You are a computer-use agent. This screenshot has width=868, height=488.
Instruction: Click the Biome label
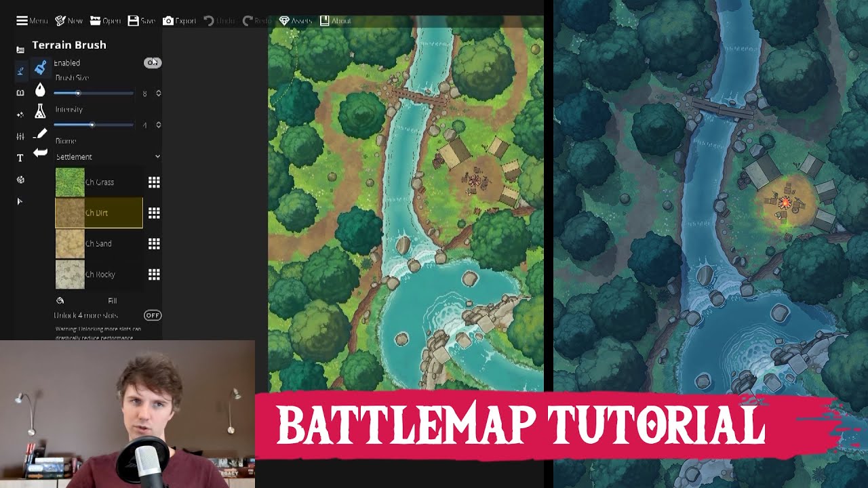click(66, 141)
